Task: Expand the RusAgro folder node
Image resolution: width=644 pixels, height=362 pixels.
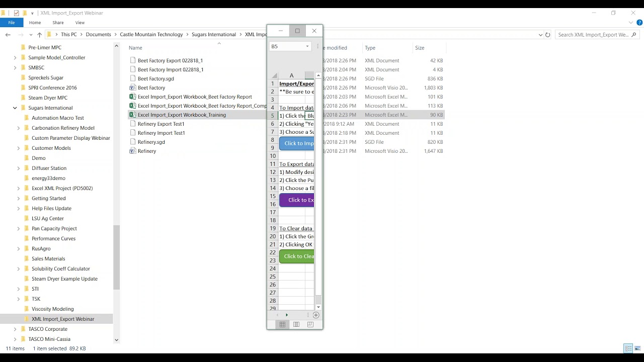Action: [x=19, y=248]
